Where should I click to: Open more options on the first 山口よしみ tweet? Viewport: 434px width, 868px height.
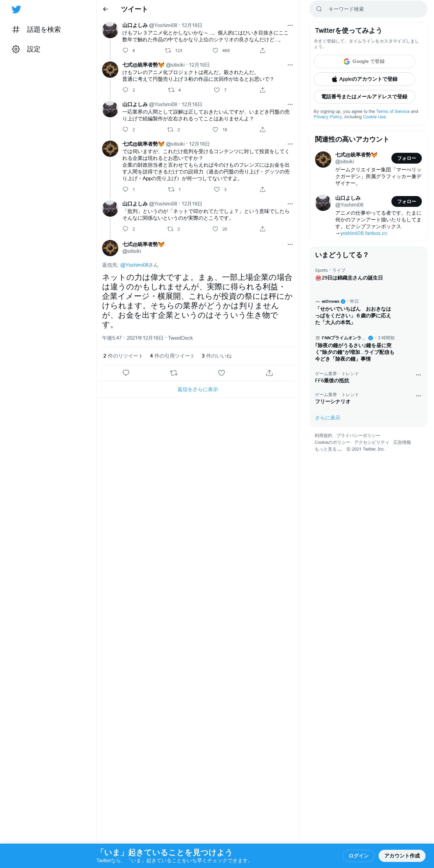(290, 25)
